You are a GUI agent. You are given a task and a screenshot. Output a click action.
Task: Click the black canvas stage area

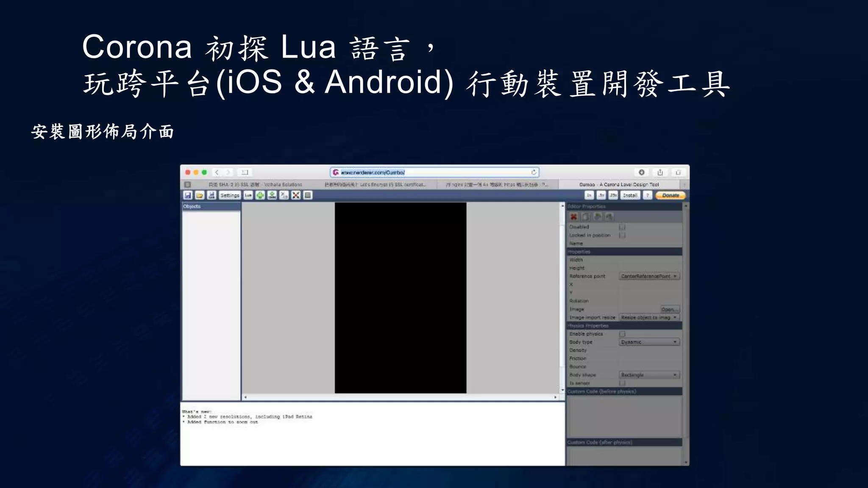[x=401, y=298]
